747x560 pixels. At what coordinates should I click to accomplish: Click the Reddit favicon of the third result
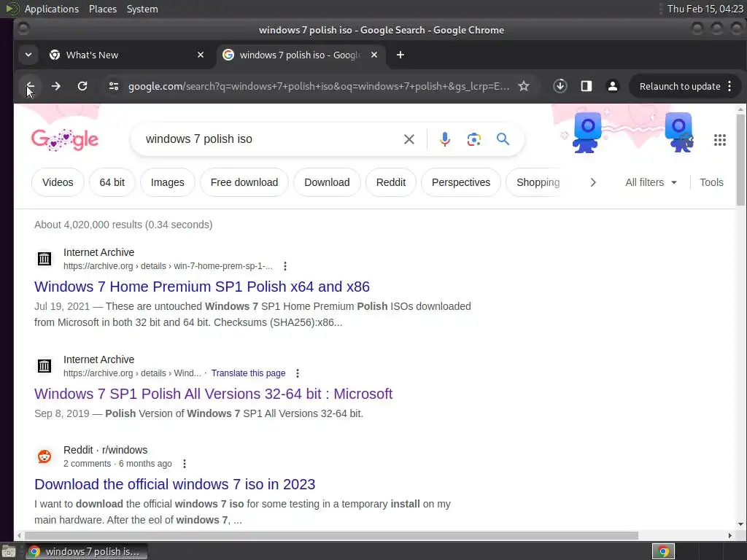click(x=44, y=456)
